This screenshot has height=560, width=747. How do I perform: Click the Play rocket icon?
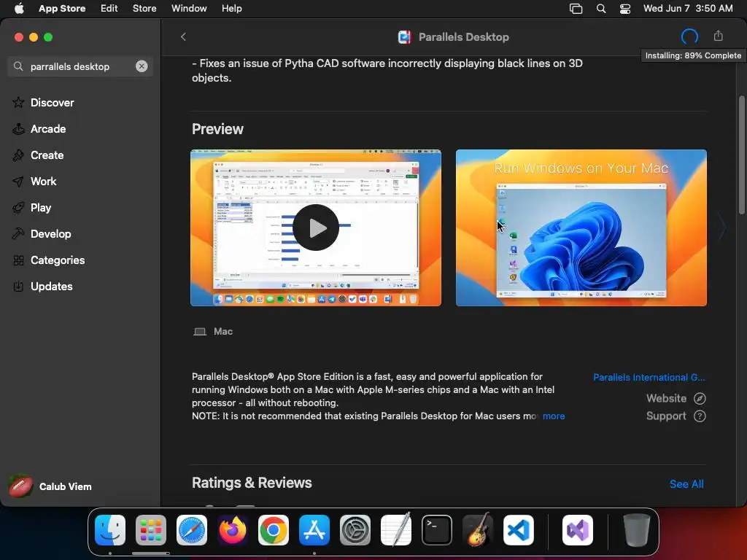coord(18,207)
